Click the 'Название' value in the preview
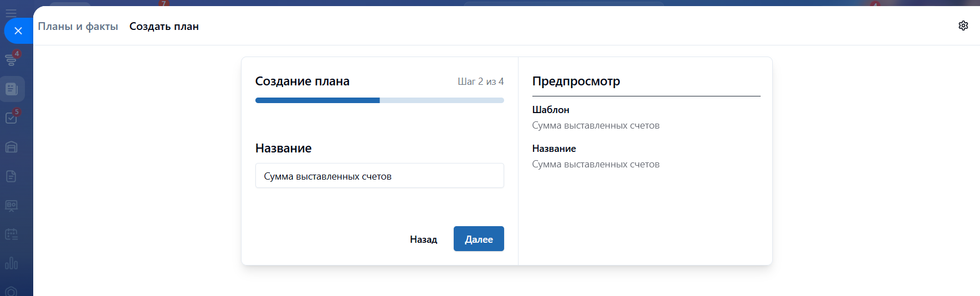Screen dimensions: 980x296 pos(596,165)
